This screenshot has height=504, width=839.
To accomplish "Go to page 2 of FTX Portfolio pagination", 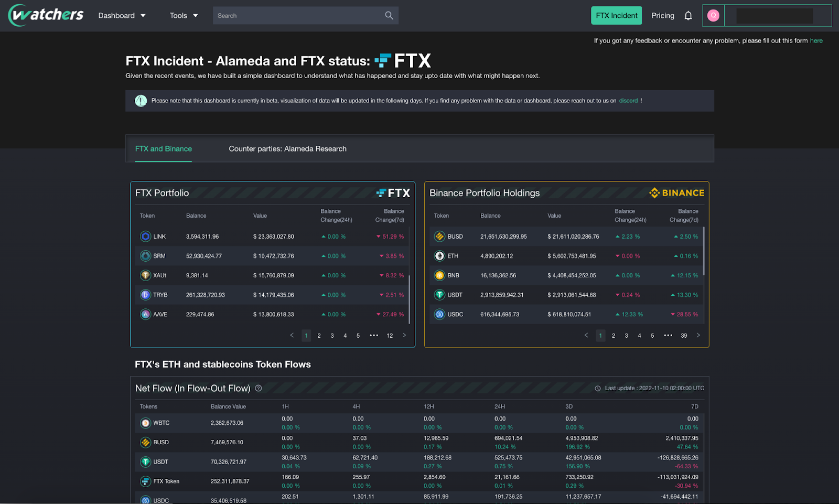I will [319, 335].
